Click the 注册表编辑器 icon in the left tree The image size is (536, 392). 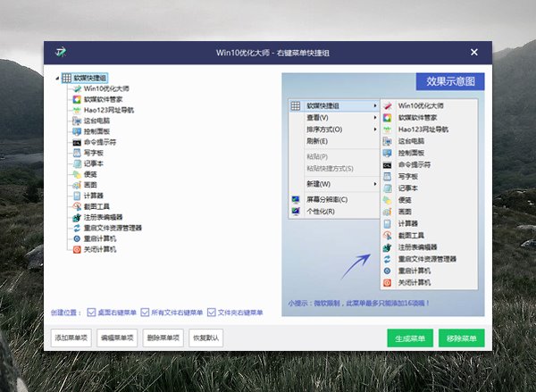pos(78,217)
